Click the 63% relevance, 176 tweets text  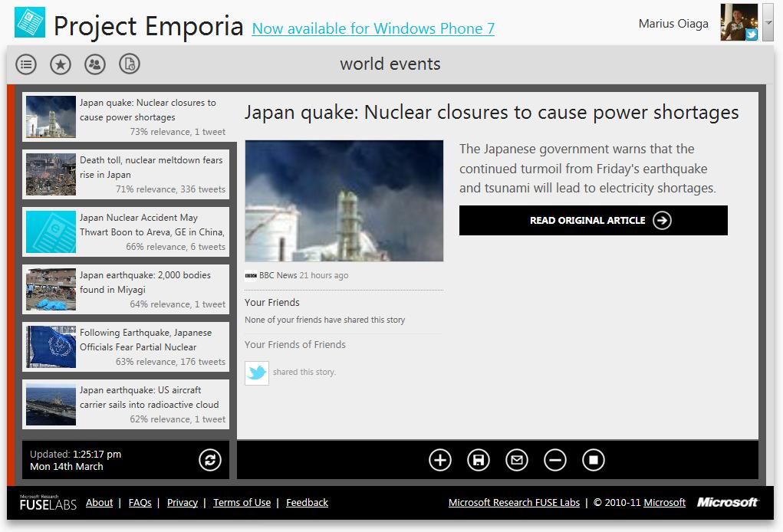click(x=170, y=361)
